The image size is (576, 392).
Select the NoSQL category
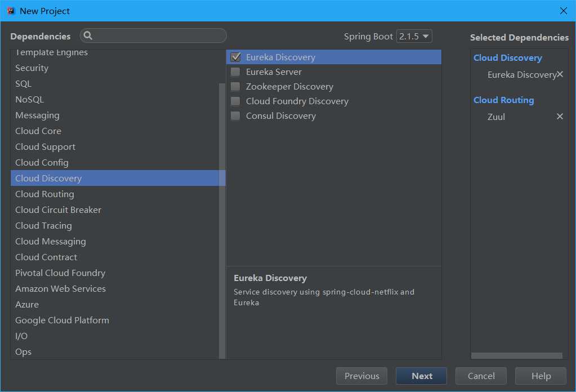[115, 100]
